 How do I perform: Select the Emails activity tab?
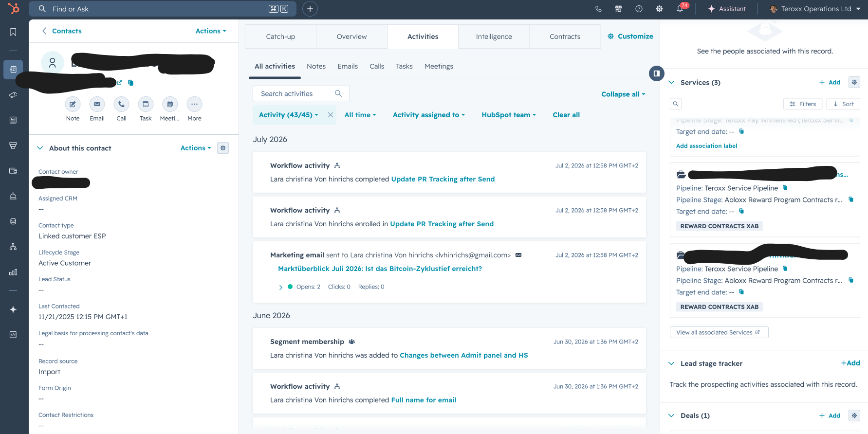click(348, 66)
